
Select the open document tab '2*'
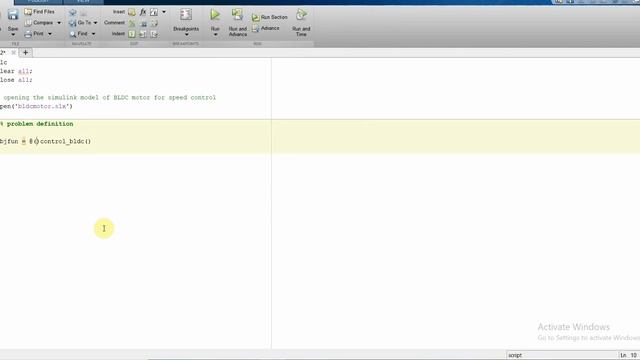pos(3,53)
